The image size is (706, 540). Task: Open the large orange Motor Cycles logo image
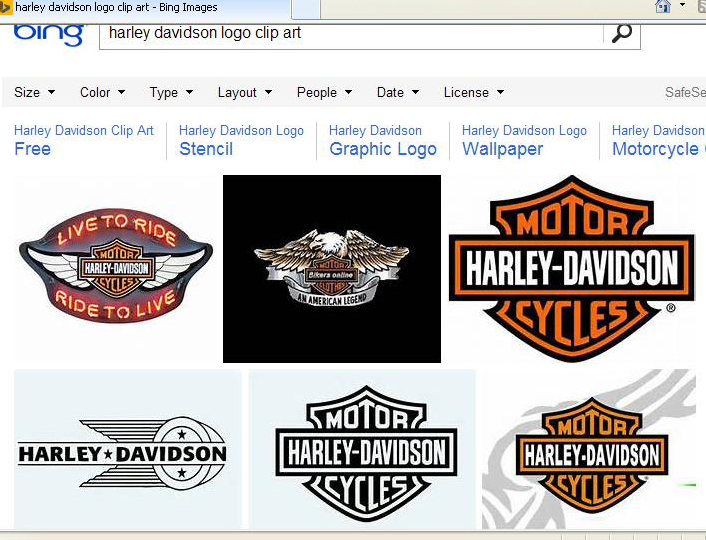[572, 269]
